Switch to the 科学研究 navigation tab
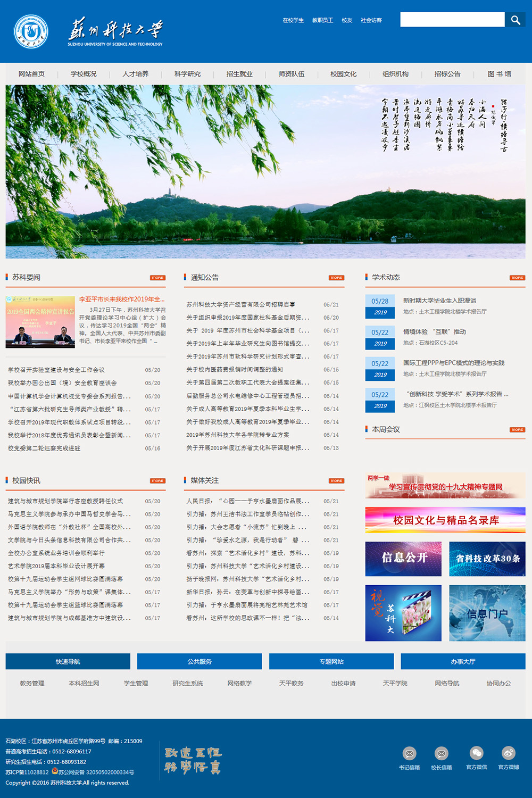The image size is (532, 798). click(x=187, y=74)
